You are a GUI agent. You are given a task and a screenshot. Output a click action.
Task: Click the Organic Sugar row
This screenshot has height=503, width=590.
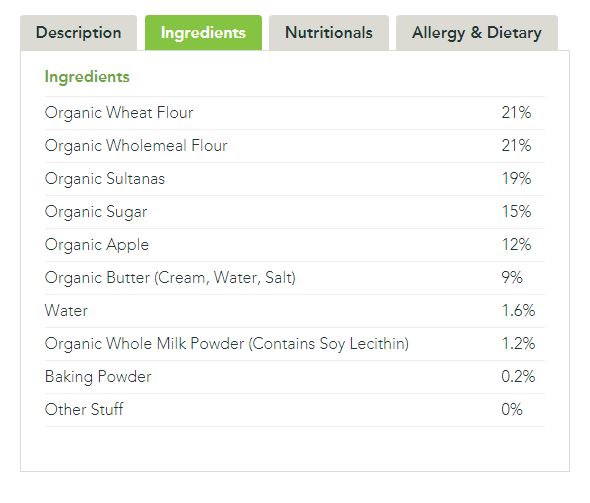[x=294, y=212]
